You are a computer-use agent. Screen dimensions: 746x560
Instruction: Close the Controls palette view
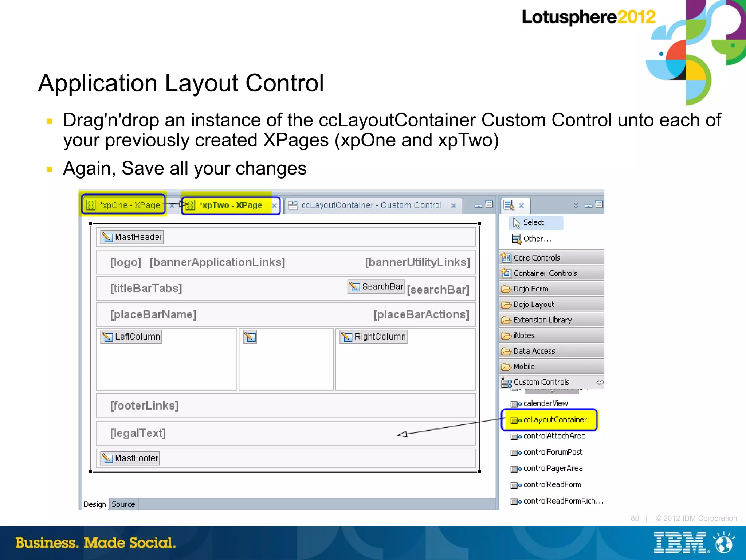pos(521,206)
